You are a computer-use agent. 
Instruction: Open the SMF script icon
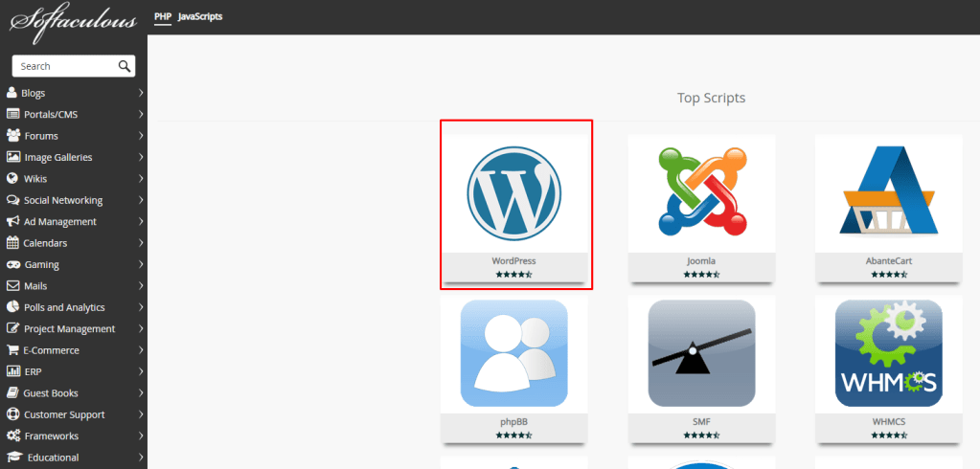coord(702,354)
